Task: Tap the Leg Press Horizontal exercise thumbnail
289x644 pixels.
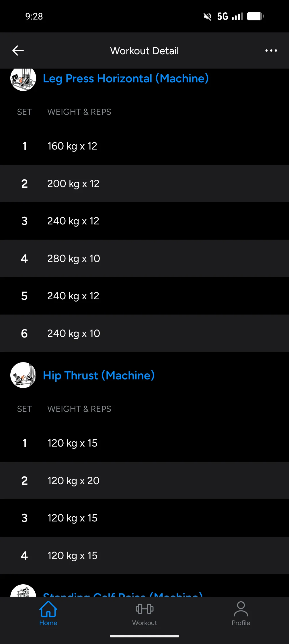Action: pos(23,79)
